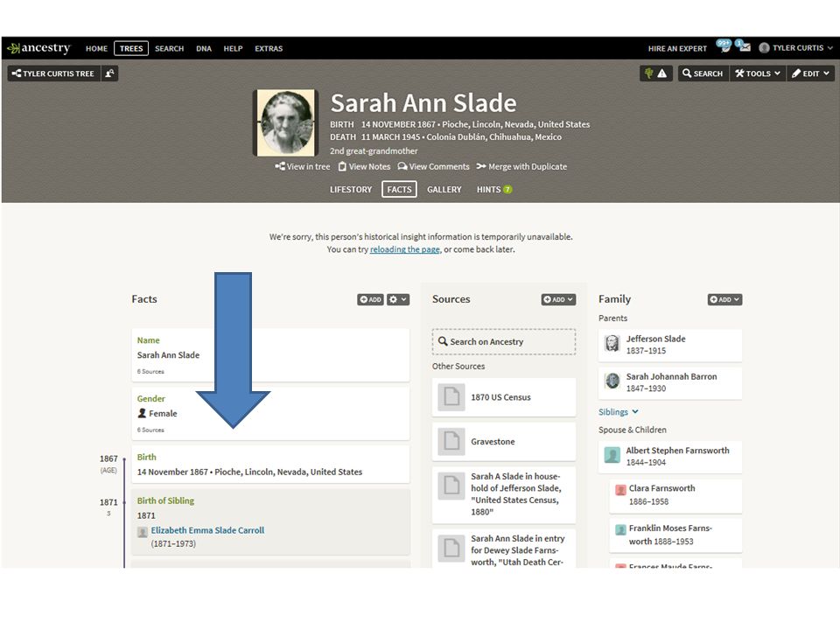Click the document icon for 1880 United States Census source
This screenshot has width=840, height=630.
pos(451,486)
